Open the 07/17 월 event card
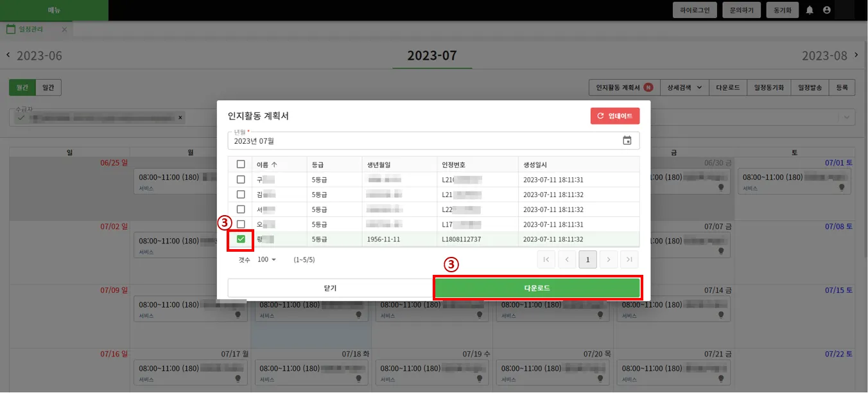The width and height of the screenshot is (868, 393). (x=191, y=374)
